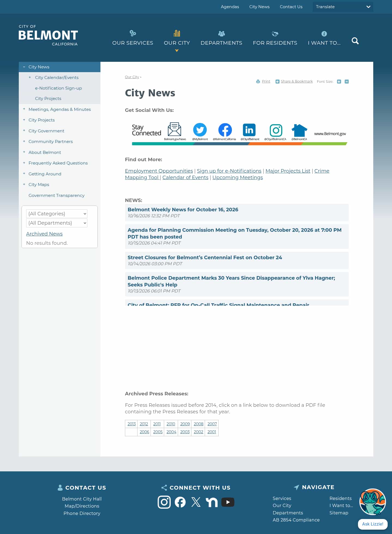Click the City of Belmont logo

tap(48, 35)
